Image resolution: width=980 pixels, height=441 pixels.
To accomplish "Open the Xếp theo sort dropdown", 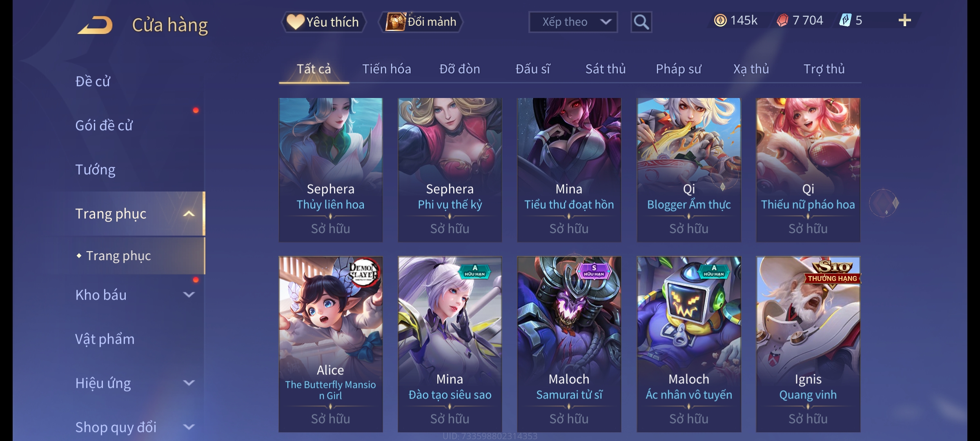I will coord(573,22).
